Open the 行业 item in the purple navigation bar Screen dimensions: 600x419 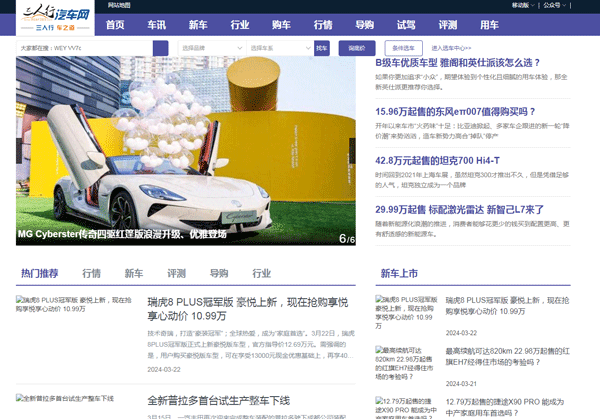[240, 25]
